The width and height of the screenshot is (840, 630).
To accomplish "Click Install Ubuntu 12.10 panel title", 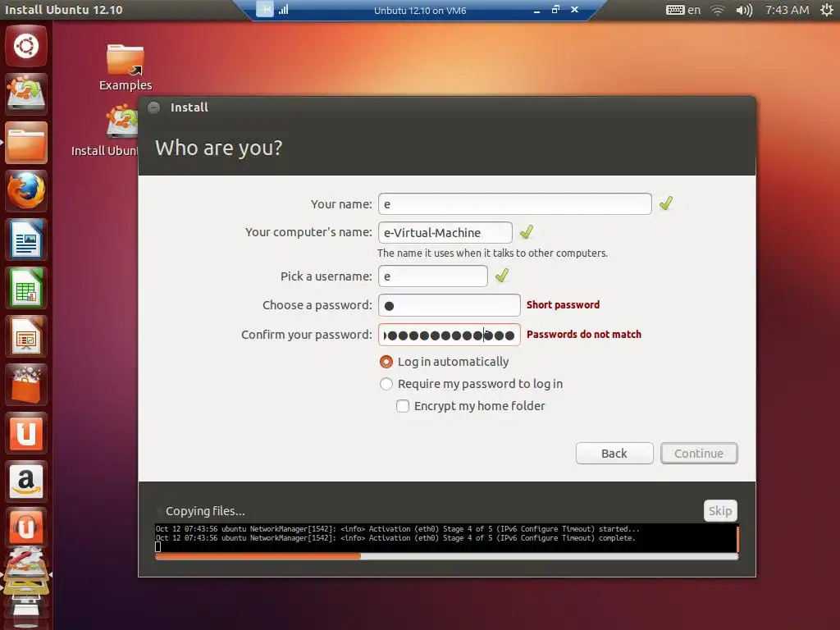I will pyautogui.click(x=64, y=10).
